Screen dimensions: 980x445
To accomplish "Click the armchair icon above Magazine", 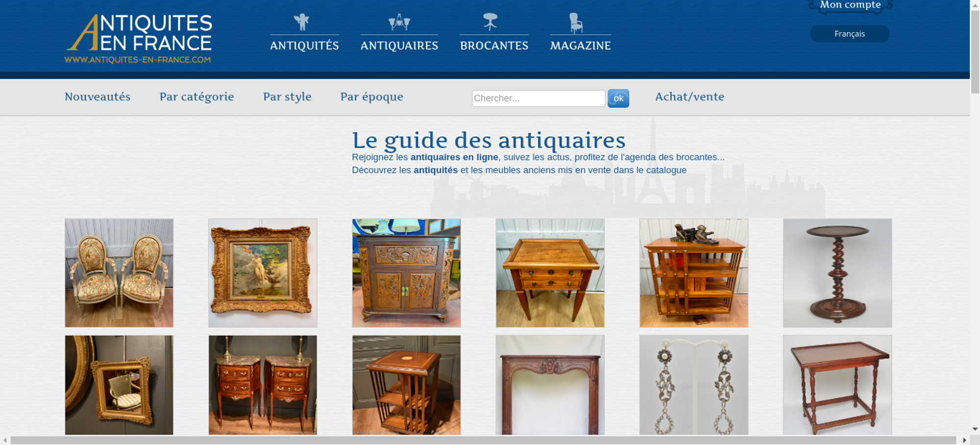I will tap(576, 23).
